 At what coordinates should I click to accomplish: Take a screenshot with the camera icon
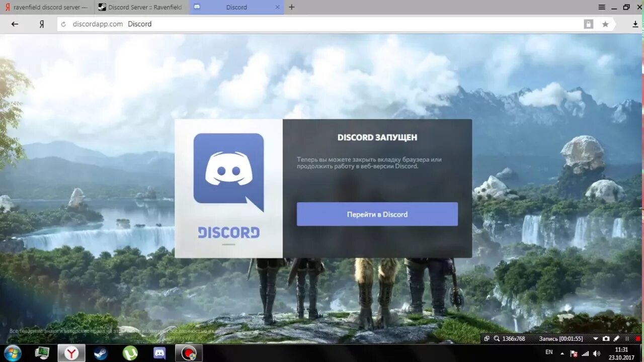click(606, 339)
